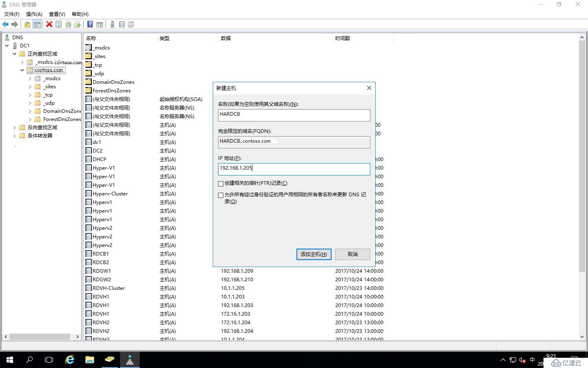Viewport: 588px width, 368px height.
Task: Open Help with the question mark icon
Action: click(x=90, y=25)
